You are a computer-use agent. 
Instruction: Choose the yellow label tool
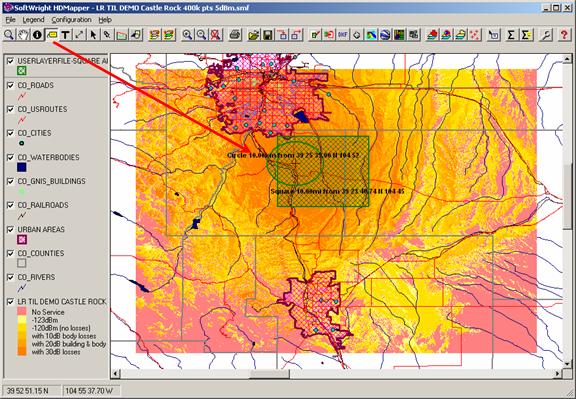[x=51, y=35]
